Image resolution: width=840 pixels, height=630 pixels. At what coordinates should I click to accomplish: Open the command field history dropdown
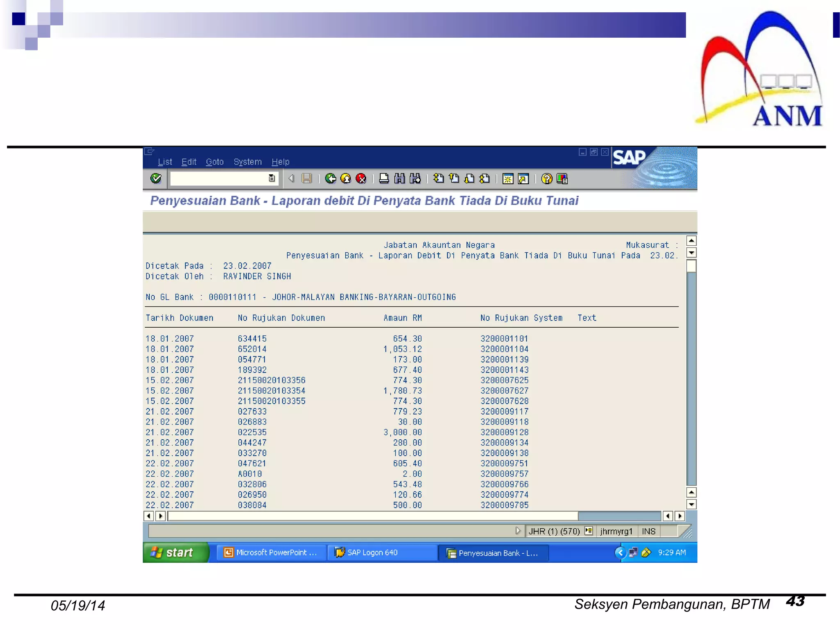point(272,178)
